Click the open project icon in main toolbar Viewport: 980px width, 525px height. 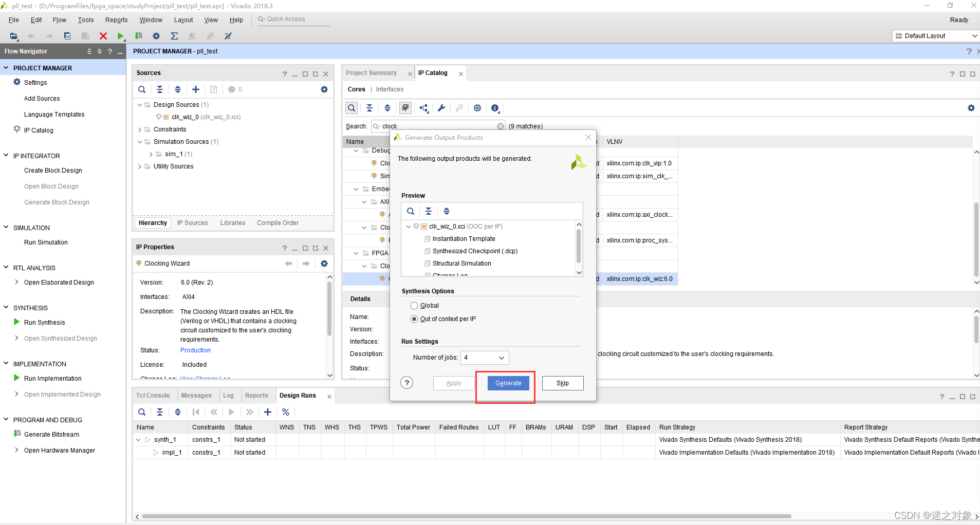pyautogui.click(x=14, y=36)
